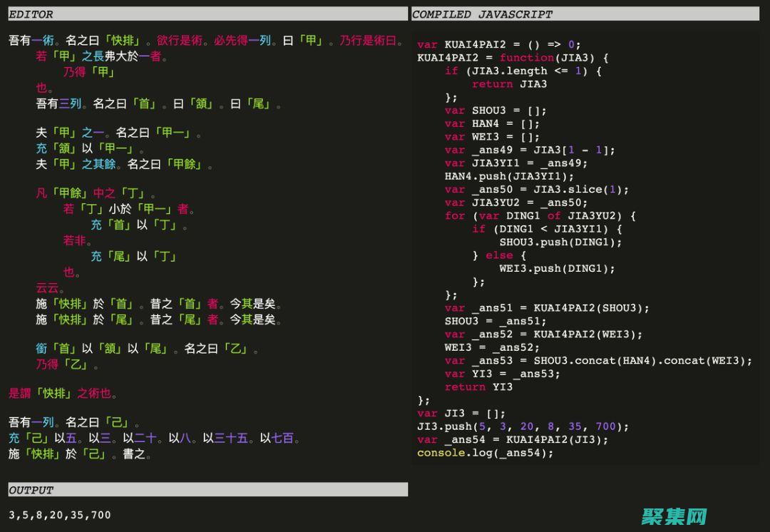The width and height of the screenshot is (770, 532).
Task: Click the 'var SHOU3 = [];' declaration
Action: (x=496, y=111)
